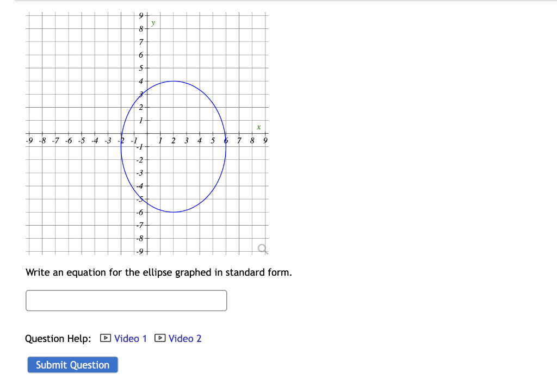557x392 pixels.
Task: Open Video 2 help resource
Action: pos(185,338)
